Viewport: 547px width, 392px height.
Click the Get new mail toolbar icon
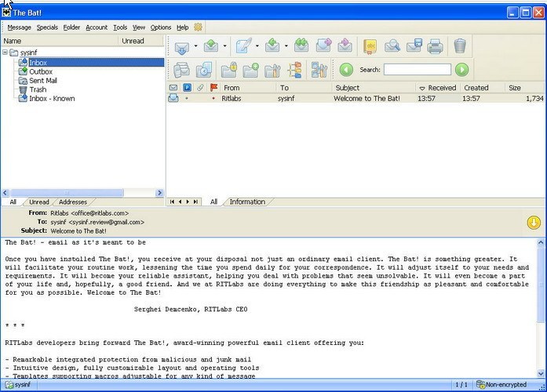(x=182, y=46)
